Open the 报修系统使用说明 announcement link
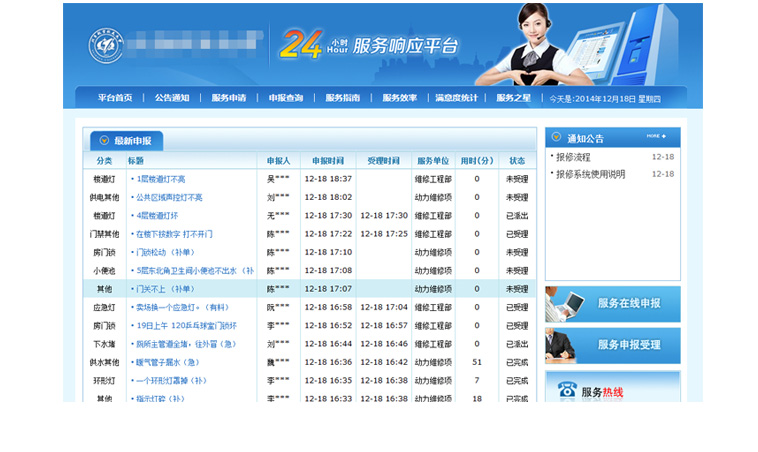The width and height of the screenshot is (758, 452). [590, 174]
